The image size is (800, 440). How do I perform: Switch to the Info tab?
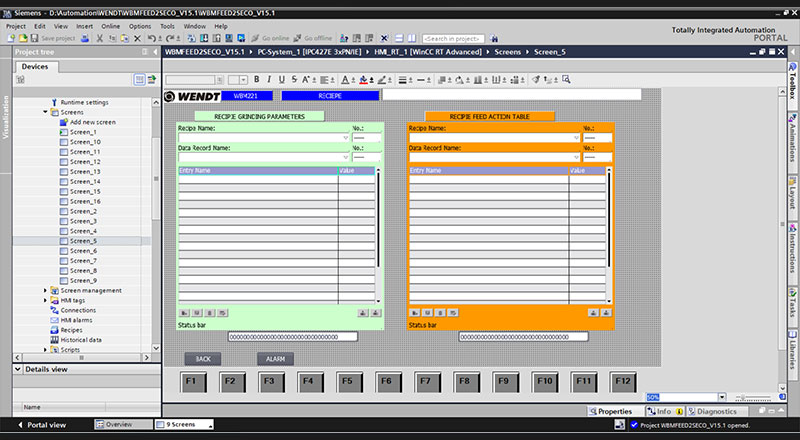pos(665,411)
